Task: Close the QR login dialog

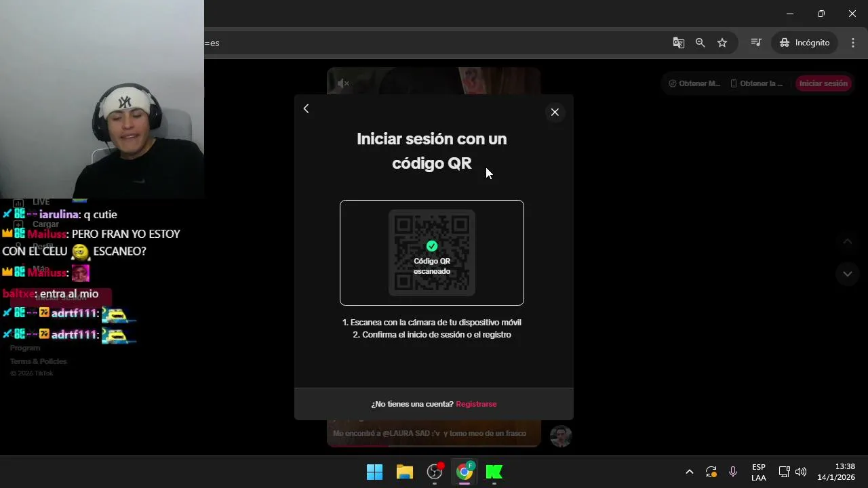Action: click(x=555, y=112)
